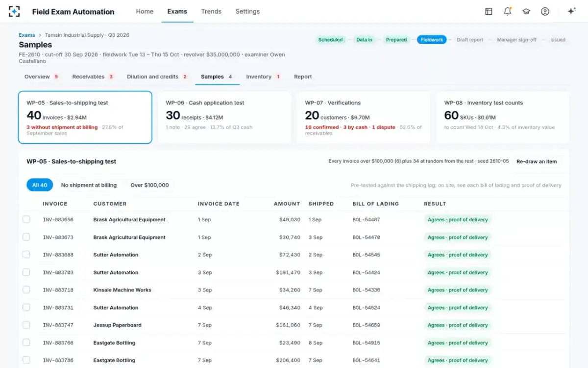Click the Fieldwork stage pill

(432, 40)
